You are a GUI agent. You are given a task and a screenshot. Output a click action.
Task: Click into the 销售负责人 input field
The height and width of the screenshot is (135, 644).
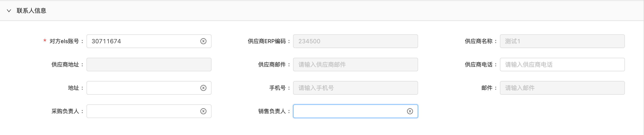[x=349, y=111]
